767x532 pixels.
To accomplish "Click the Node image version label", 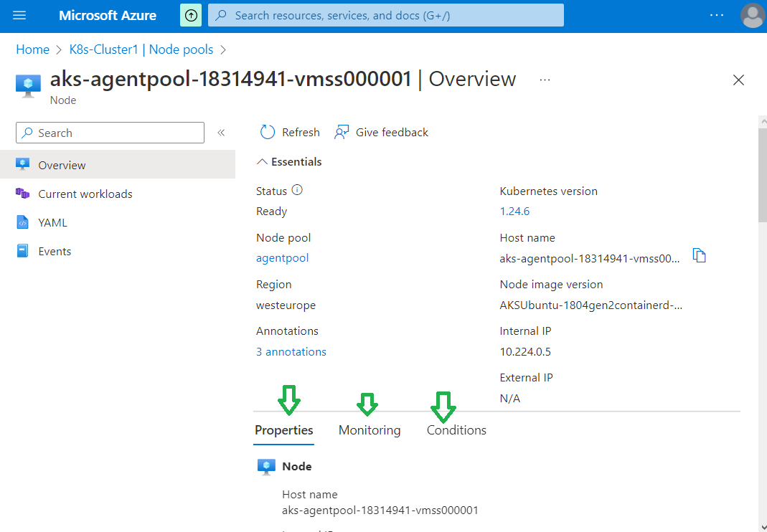I will pyautogui.click(x=551, y=285).
